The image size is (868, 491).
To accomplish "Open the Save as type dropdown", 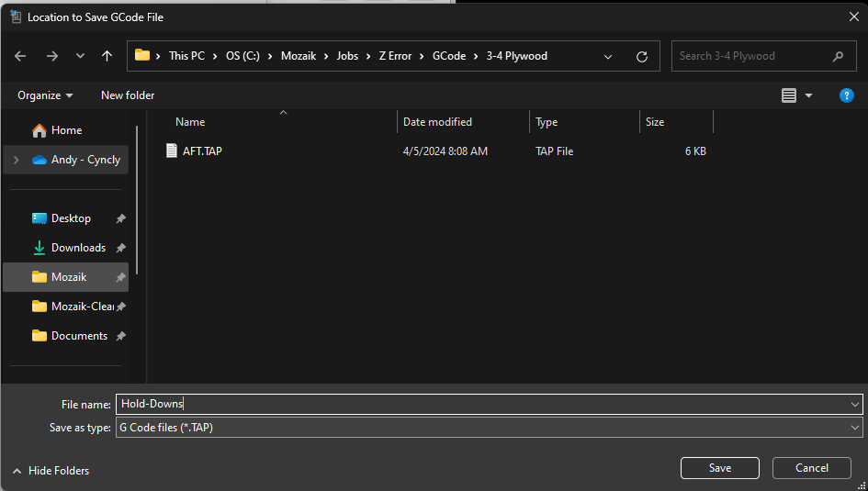I will tap(855, 428).
